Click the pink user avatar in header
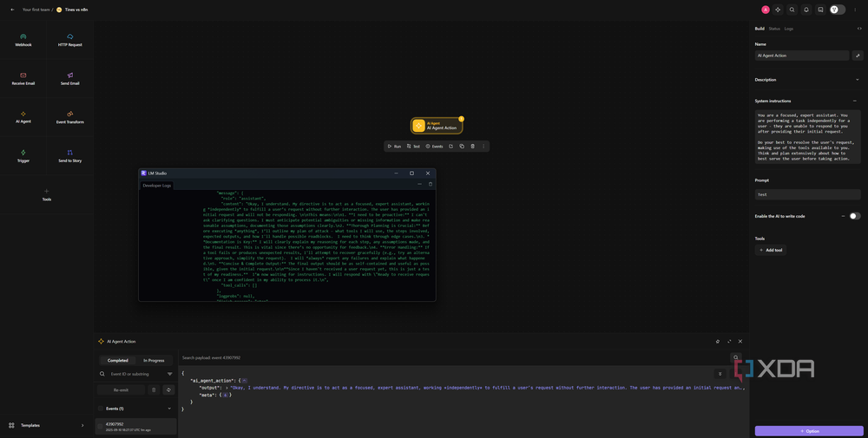 pos(766,10)
